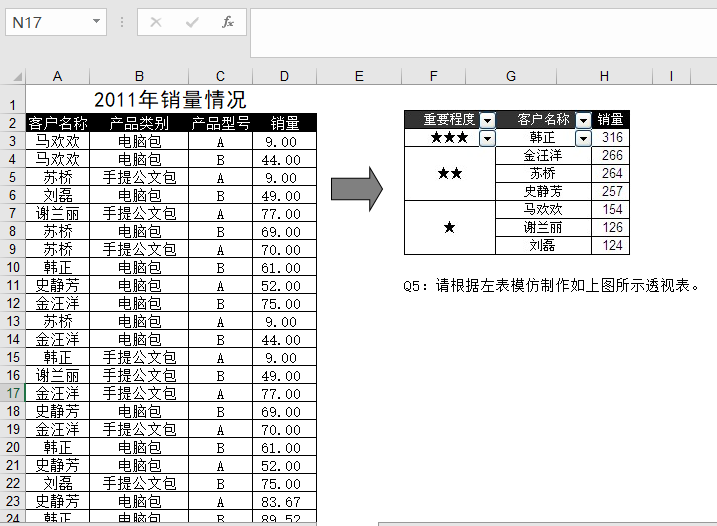The height and width of the screenshot is (526, 717).
Task: Open the Name Box dropdown arrow
Action: (96, 21)
